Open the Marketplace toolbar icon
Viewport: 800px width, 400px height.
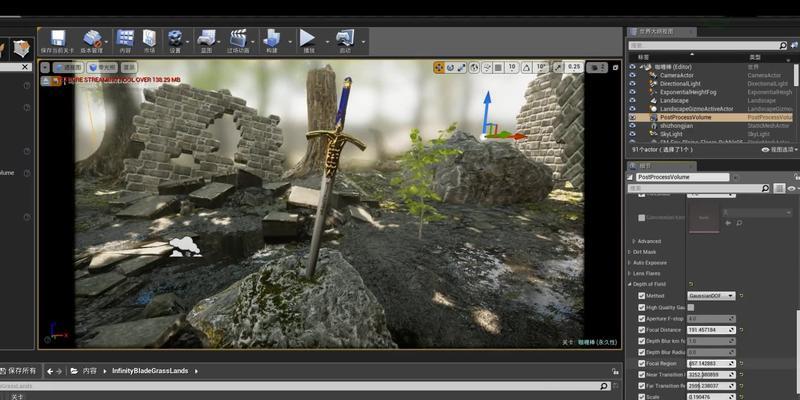click(x=149, y=38)
